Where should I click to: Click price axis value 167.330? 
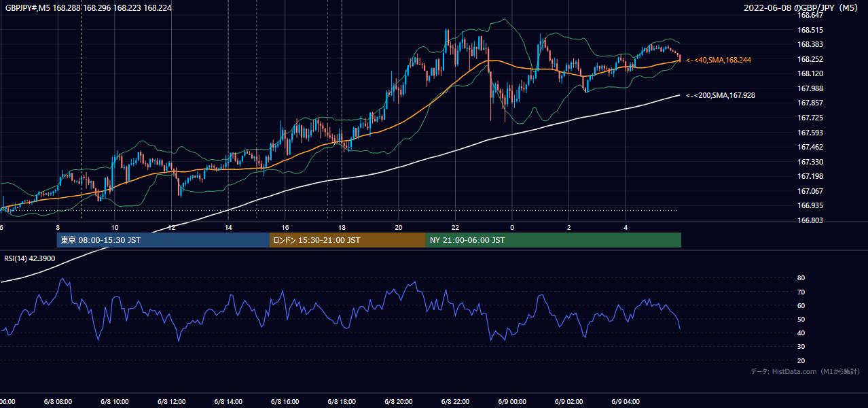point(810,162)
